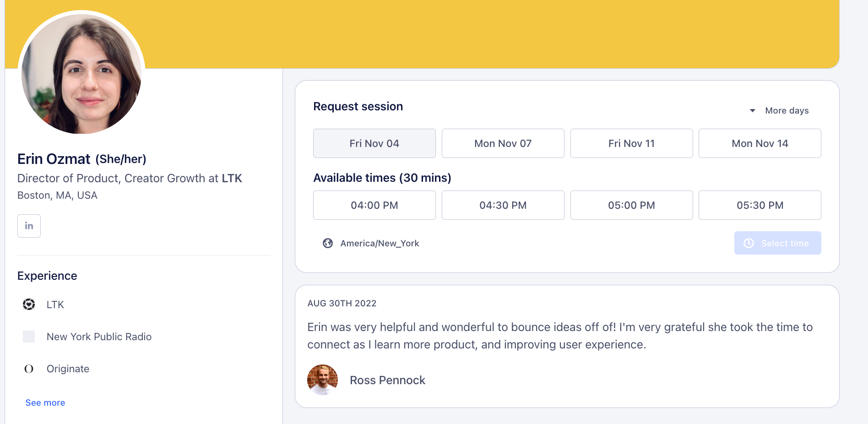
Task: Click the LTK company logo
Action: click(29, 304)
